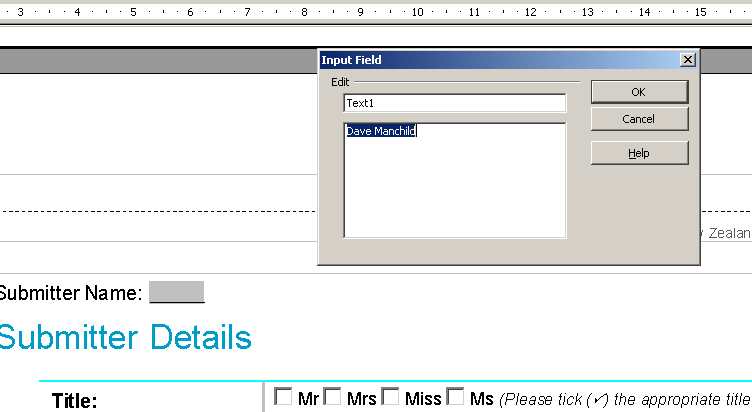Click the gray Submitter Name form field
This screenshot has width=752, height=412.
[176, 293]
